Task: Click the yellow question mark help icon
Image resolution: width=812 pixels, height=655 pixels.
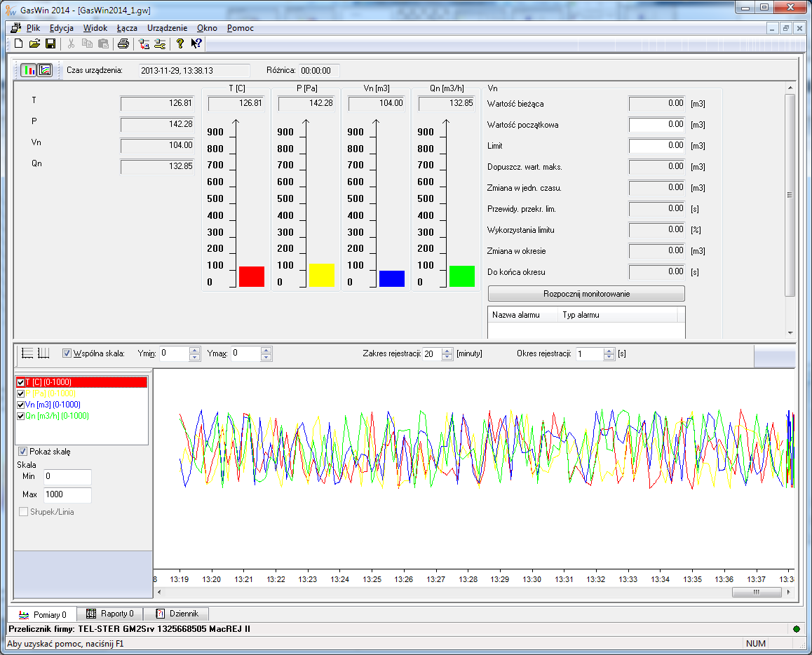Action: coord(180,43)
